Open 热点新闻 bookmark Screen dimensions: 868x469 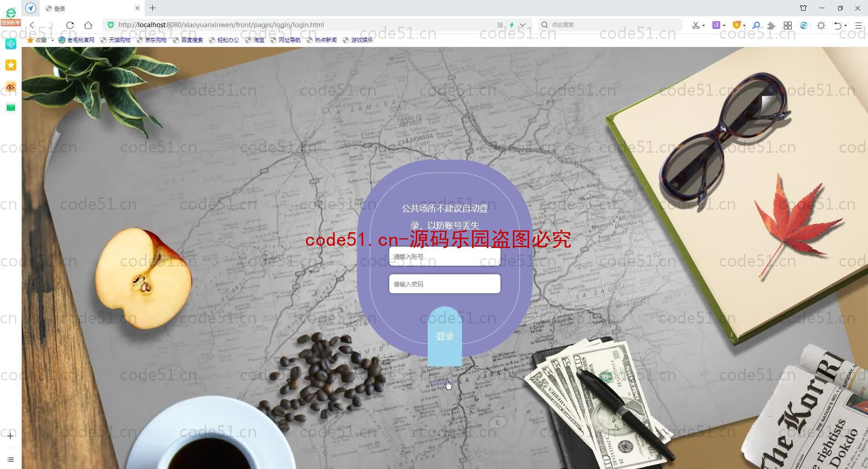coord(322,40)
